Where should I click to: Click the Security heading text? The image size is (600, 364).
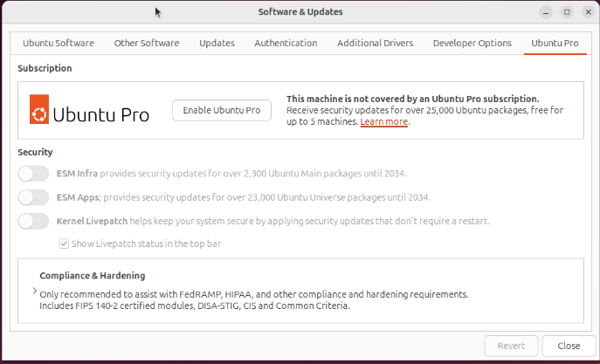[35, 152]
